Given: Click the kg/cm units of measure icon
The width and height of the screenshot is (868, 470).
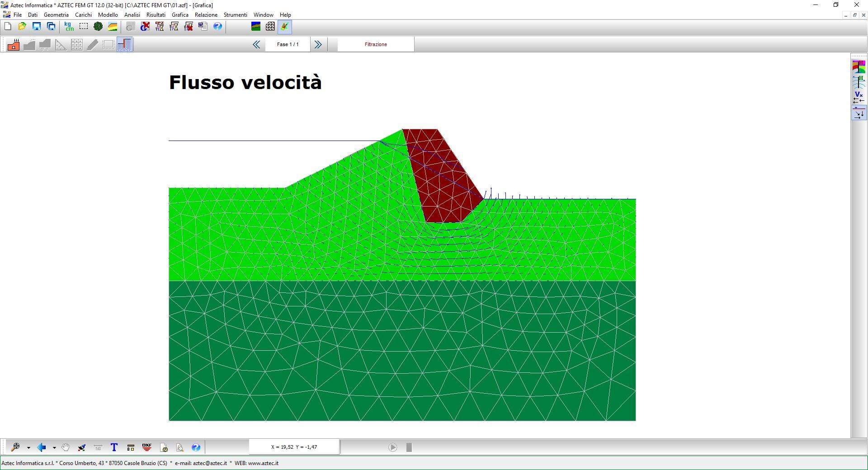Looking at the screenshot, I should click(69, 27).
